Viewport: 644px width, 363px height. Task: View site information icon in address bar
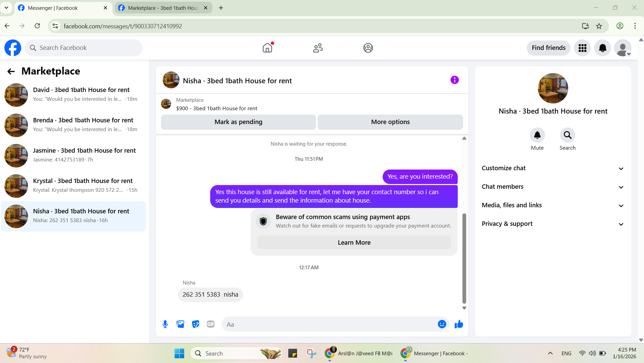(x=56, y=26)
